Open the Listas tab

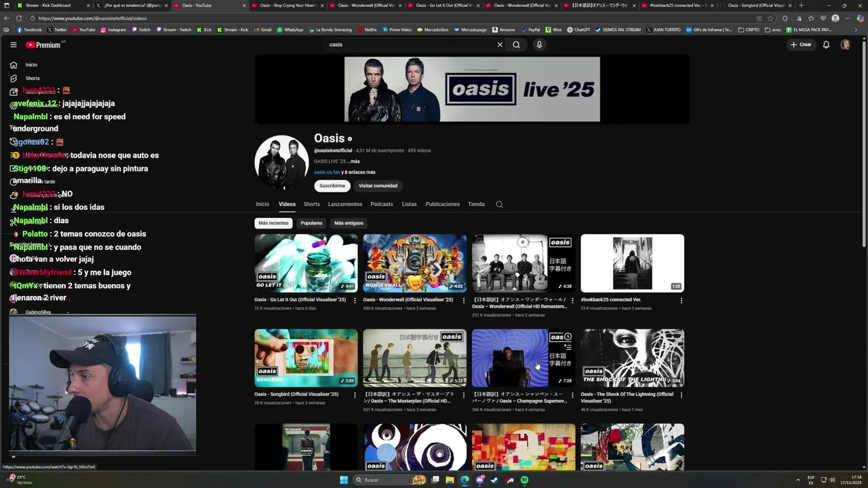(x=410, y=204)
